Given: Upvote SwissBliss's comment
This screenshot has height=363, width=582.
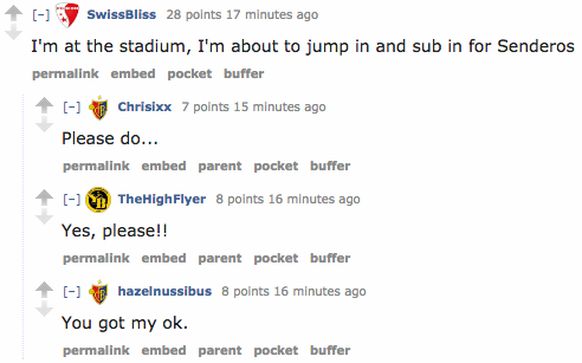Looking at the screenshot, I should point(14,13).
